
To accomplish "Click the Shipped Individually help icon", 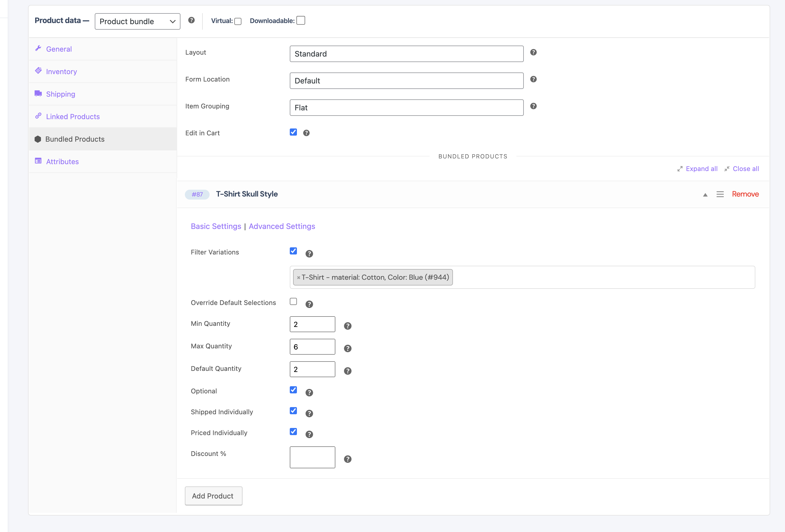I will point(309,413).
